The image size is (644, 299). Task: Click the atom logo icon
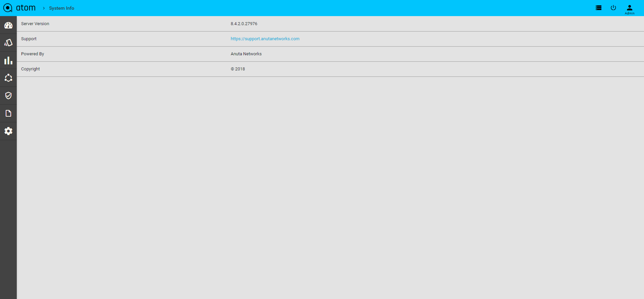tap(7, 8)
